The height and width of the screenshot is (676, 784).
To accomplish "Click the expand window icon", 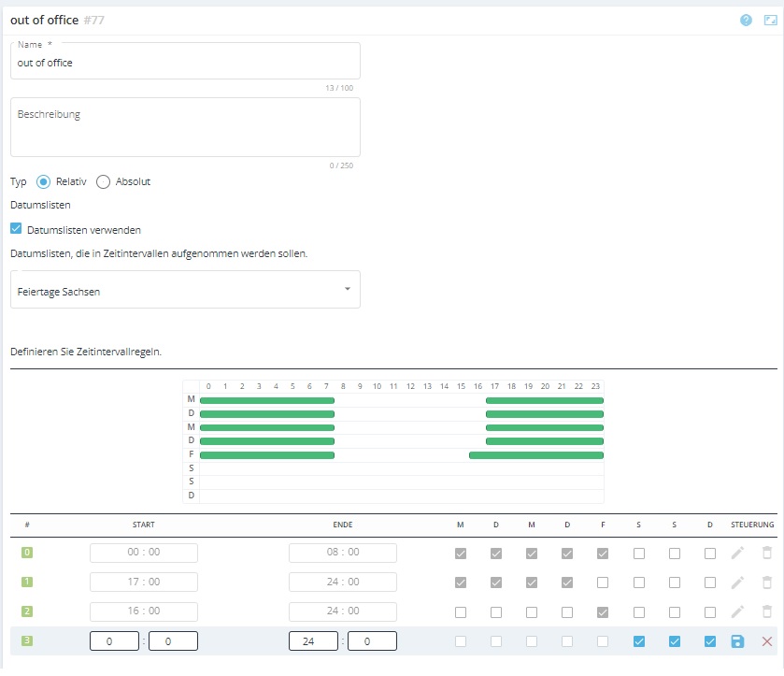I will 769,20.
